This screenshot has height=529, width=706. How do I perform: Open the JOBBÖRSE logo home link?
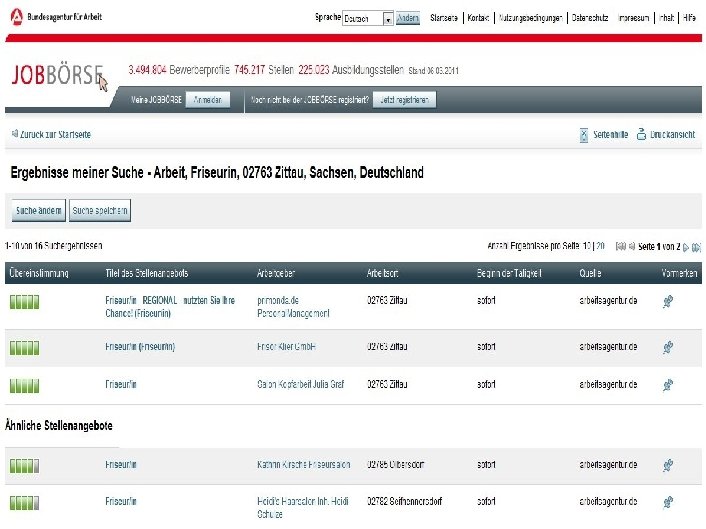(57, 75)
